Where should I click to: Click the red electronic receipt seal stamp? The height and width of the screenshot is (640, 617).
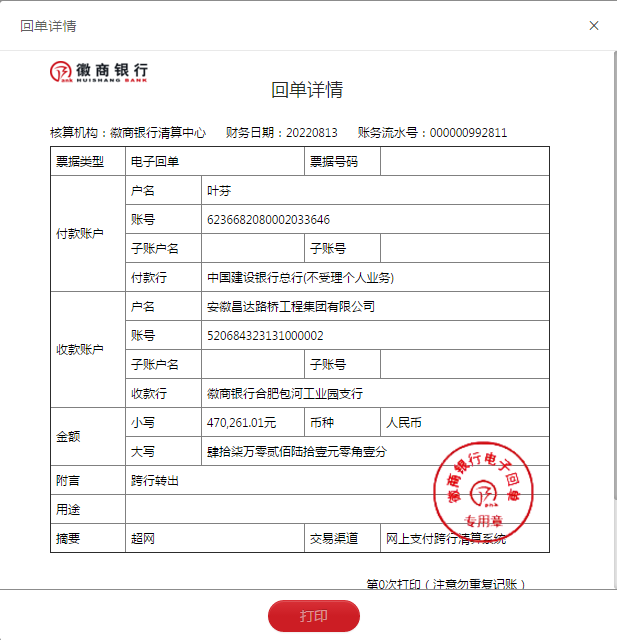pos(484,490)
